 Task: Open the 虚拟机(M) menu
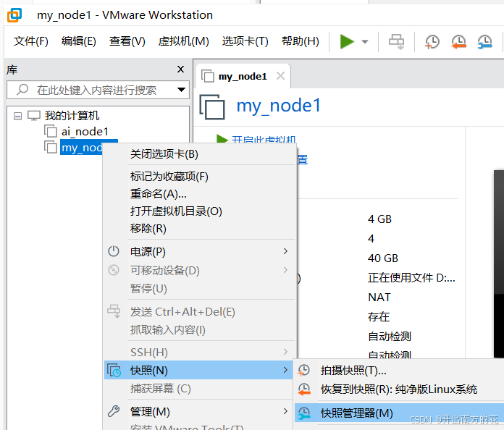[x=183, y=41]
